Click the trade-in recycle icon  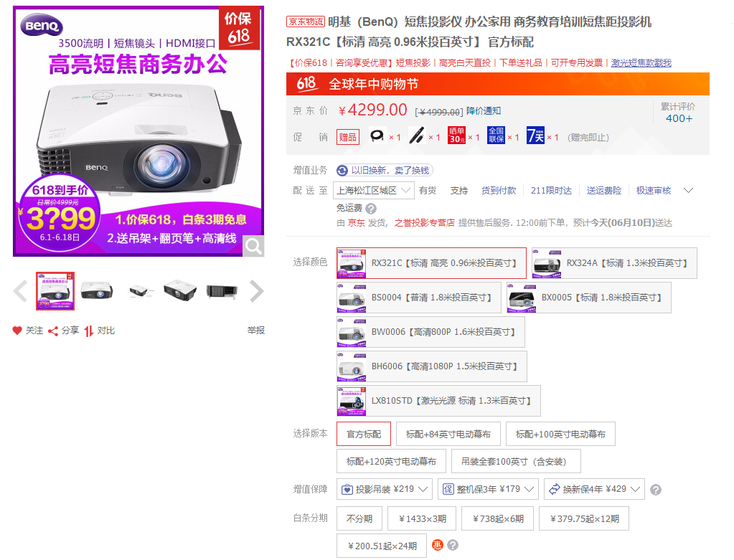[342, 171]
